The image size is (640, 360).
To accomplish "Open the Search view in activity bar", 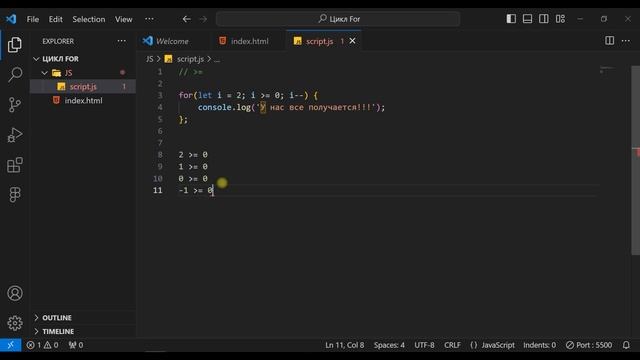I will pyautogui.click(x=15, y=74).
